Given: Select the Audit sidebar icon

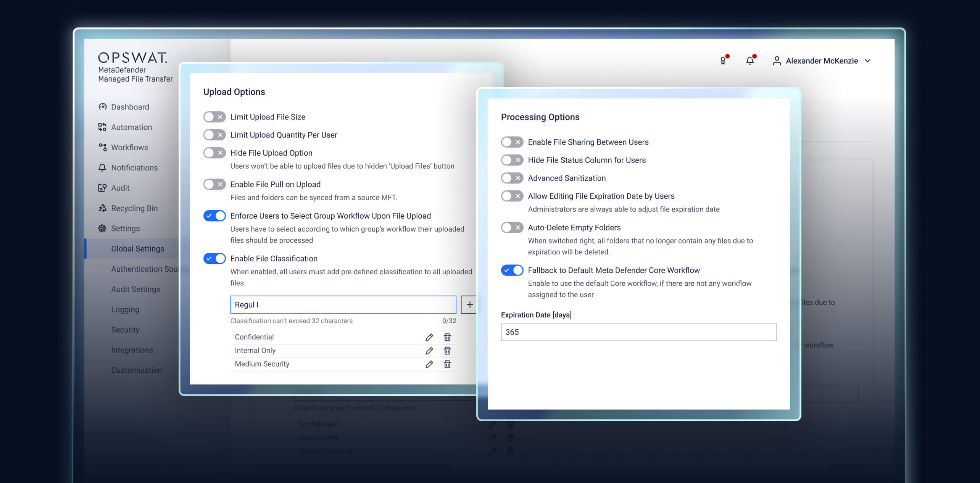Looking at the screenshot, I should [102, 188].
